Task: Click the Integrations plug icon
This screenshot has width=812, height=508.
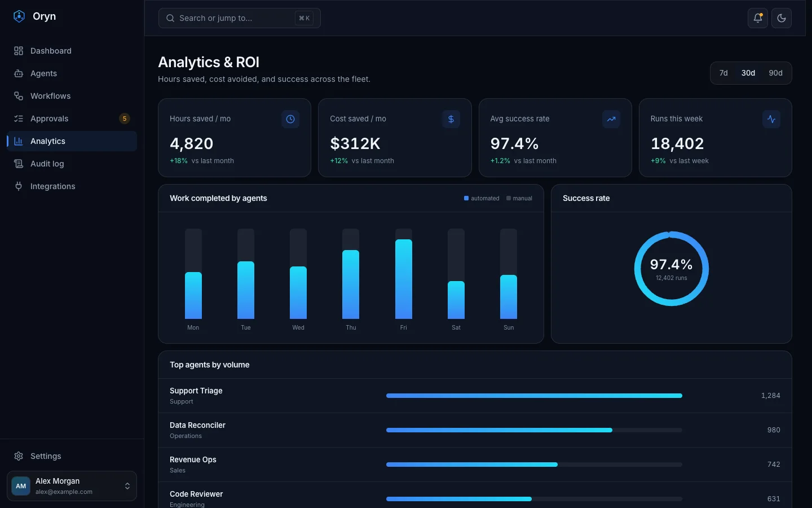Action: pyautogui.click(x=19, y=186)
